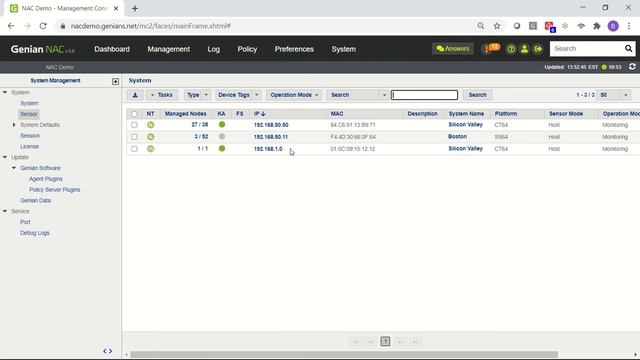Click the current page 1 button
Screen dimensions: 640x360
[x=385, y=342]
